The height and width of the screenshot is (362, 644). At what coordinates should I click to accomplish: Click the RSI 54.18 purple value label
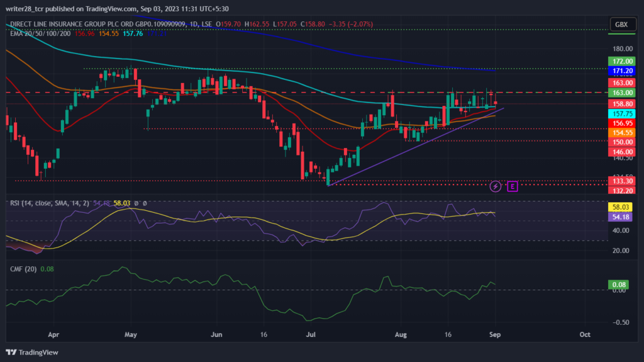click(620, 217)
